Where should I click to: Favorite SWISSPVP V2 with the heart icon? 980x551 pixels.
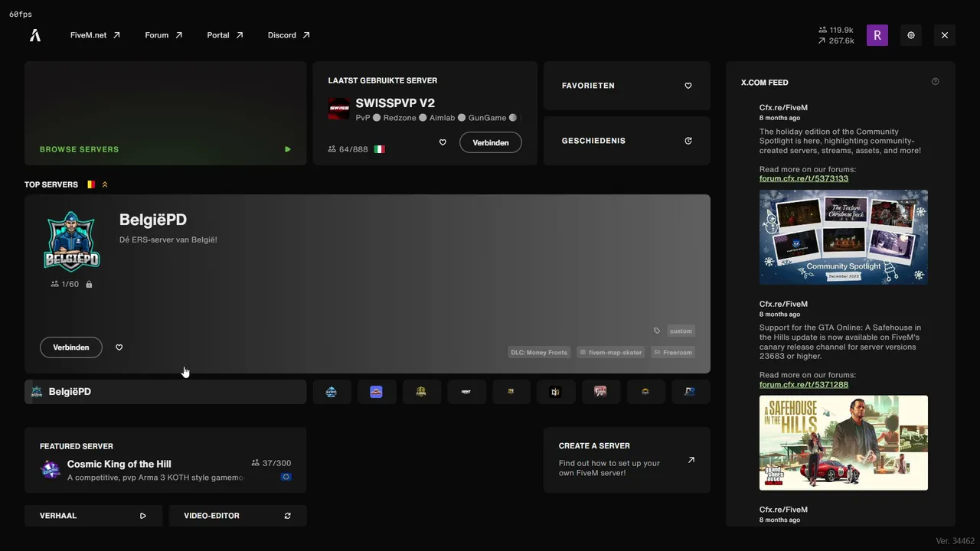[443, 142]
